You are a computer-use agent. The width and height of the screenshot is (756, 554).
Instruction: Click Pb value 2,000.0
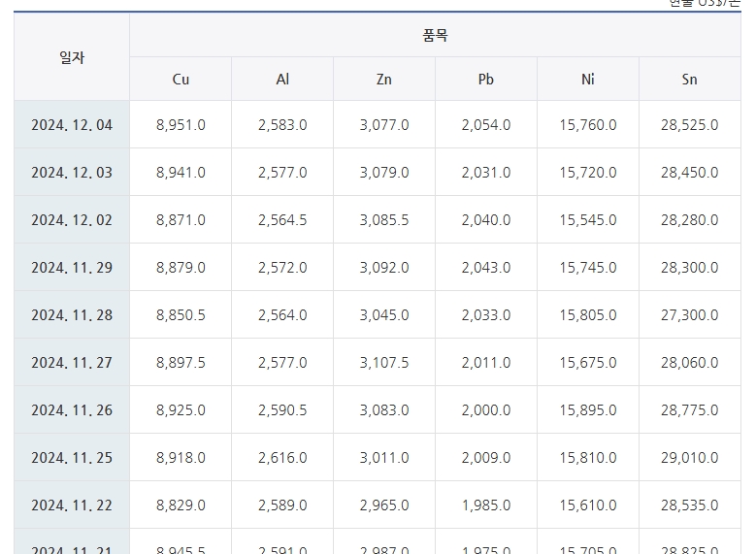pos(486,409)
